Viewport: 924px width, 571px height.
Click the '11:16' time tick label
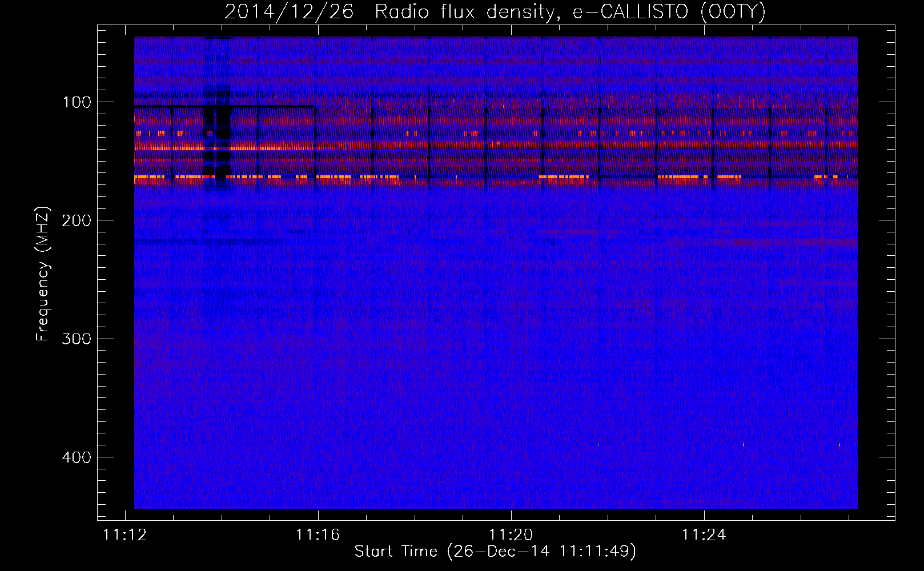(318, 535)
